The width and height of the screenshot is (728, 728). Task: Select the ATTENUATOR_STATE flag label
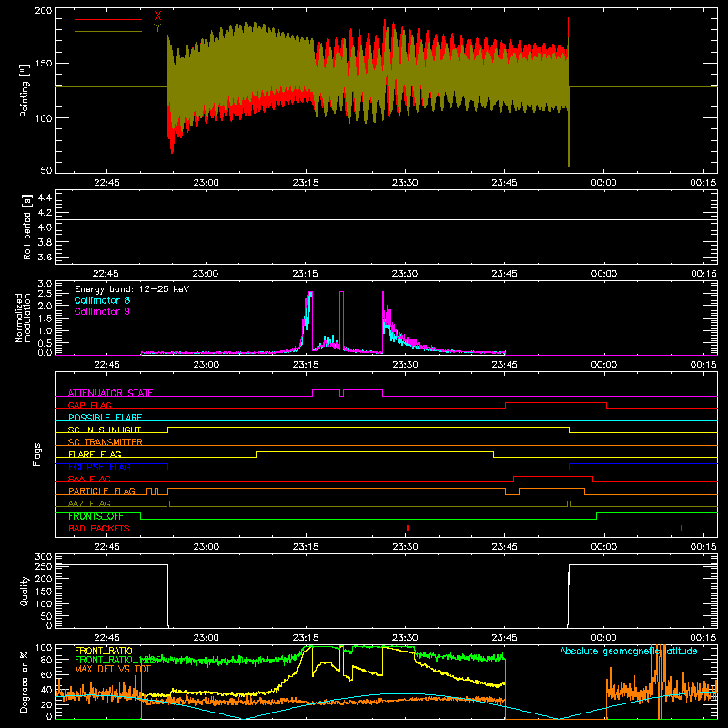[110, 393]
